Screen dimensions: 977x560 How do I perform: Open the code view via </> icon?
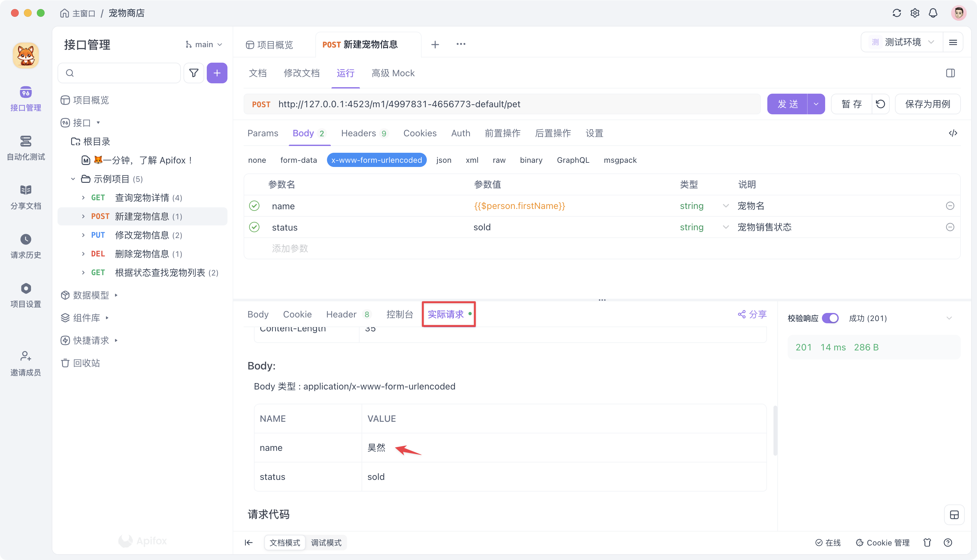click(953, 133)
